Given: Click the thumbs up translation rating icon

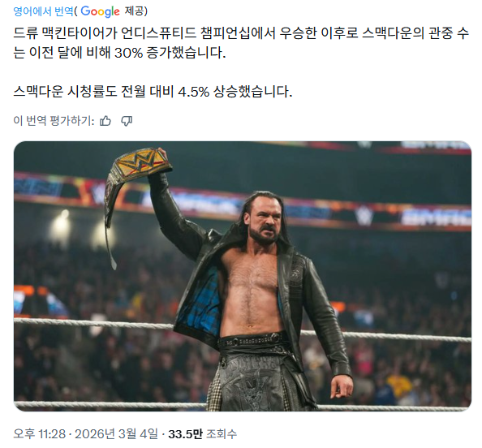Looking at the screenshot, I should point(105,121).
